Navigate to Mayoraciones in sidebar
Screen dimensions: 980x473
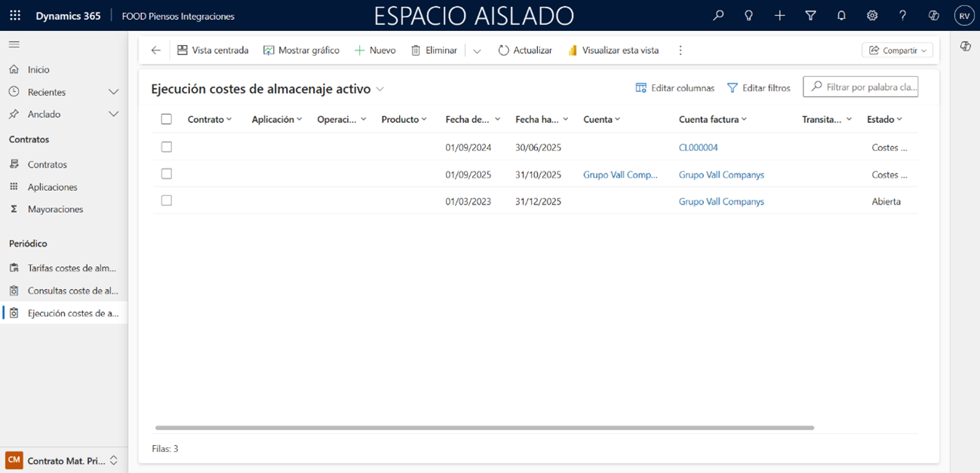[55, 209]
